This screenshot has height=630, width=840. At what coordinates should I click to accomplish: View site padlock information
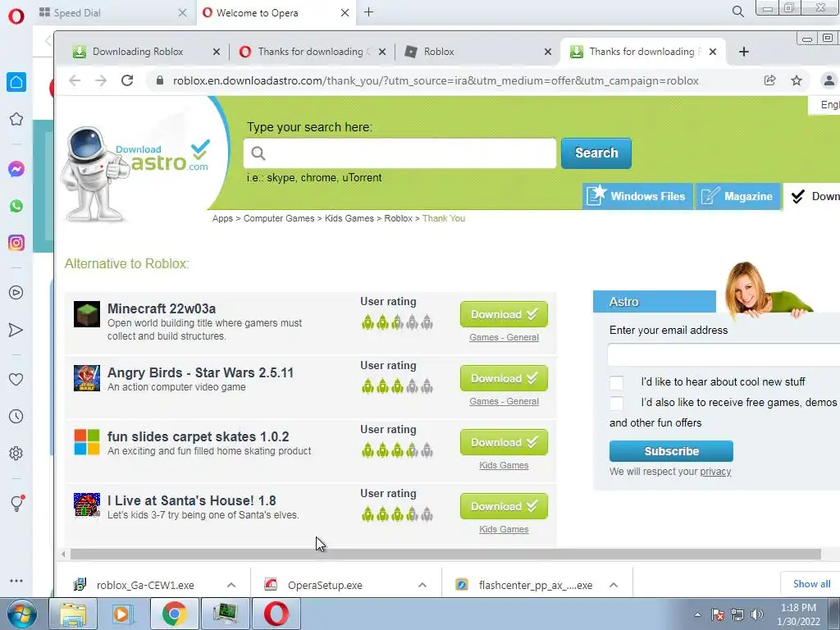pyautogui.click(x=159, y=80)
